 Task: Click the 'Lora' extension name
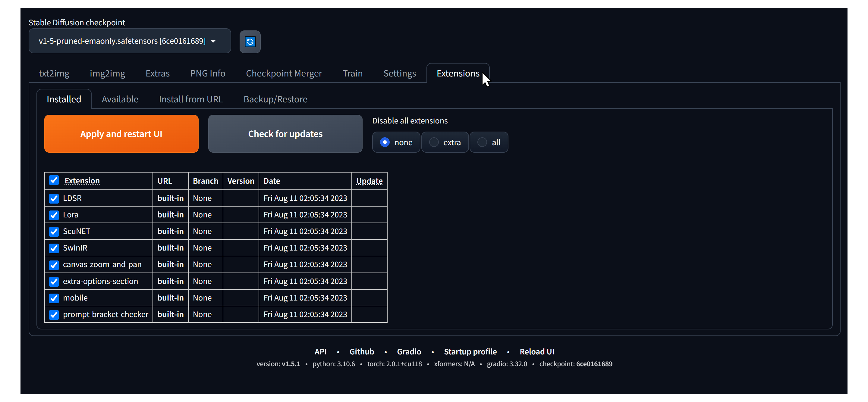click(71, 214)
